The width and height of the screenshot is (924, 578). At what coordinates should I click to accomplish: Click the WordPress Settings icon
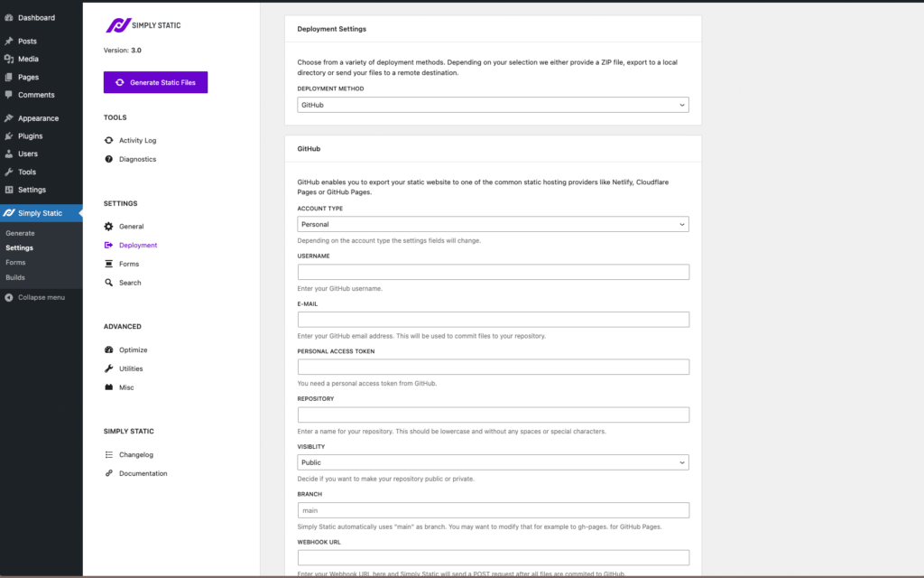(x=9, y=190)
